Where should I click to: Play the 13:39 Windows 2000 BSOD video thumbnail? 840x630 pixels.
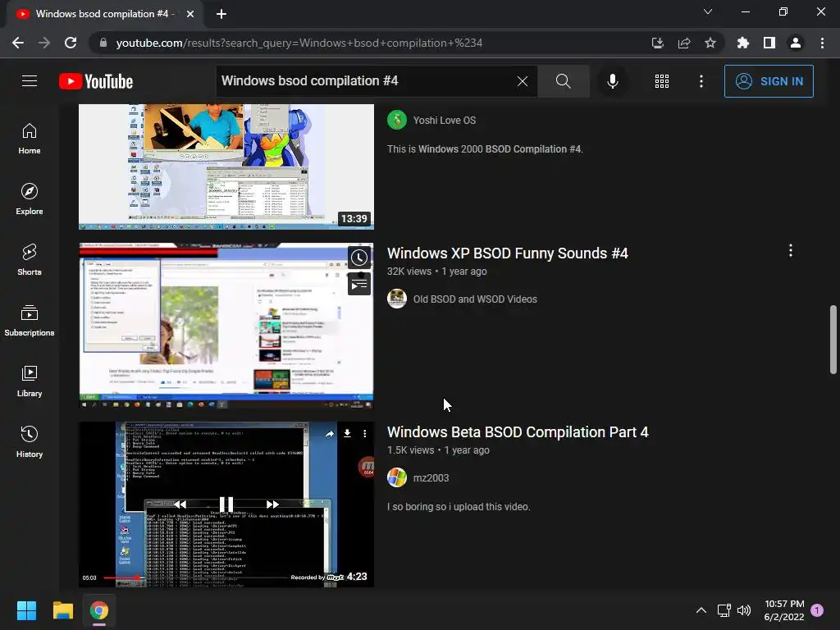tap(226, 167)
